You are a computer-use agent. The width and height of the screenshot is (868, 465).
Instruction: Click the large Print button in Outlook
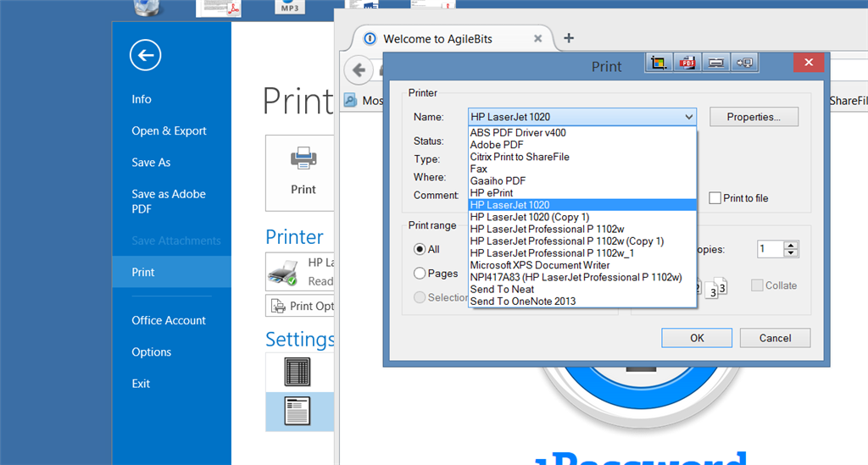(x=299, y=173)
